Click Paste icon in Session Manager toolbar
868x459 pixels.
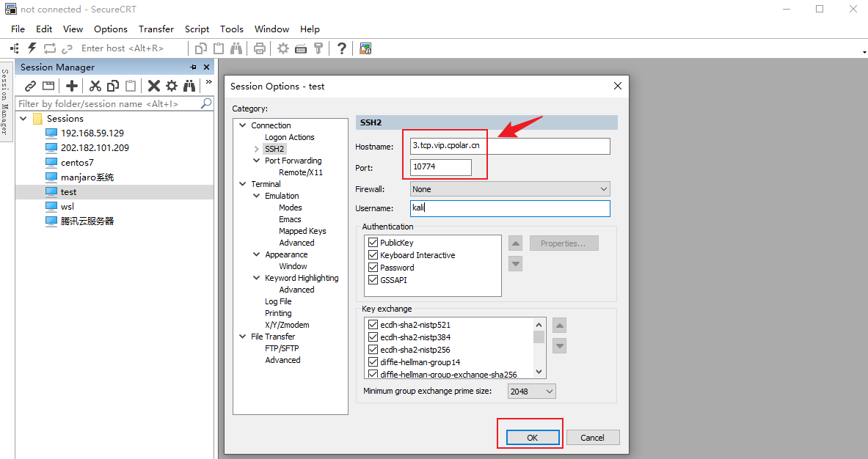pyautogui.click(x=131, y=86)
